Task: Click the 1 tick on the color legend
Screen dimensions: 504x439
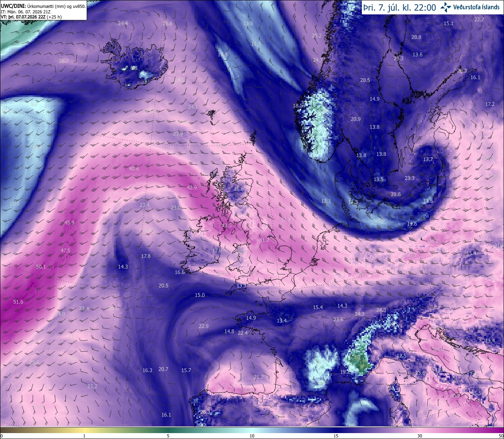Action: pos(84,435)
